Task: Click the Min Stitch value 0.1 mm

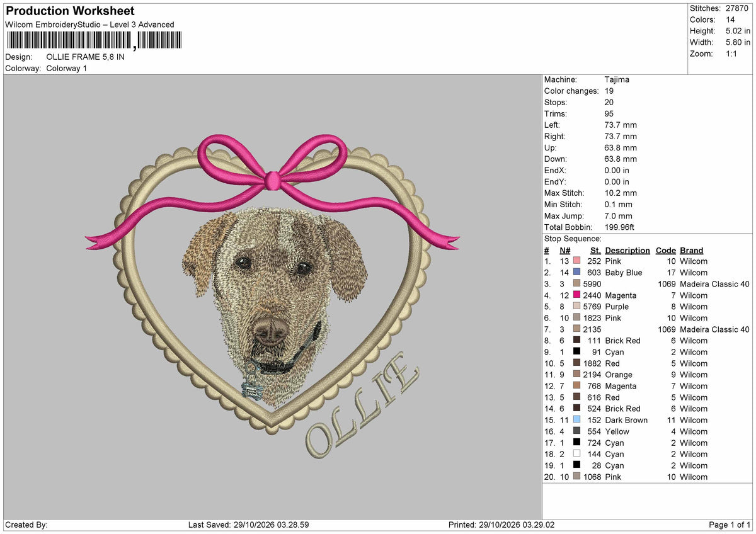Action: click(618, 205)
